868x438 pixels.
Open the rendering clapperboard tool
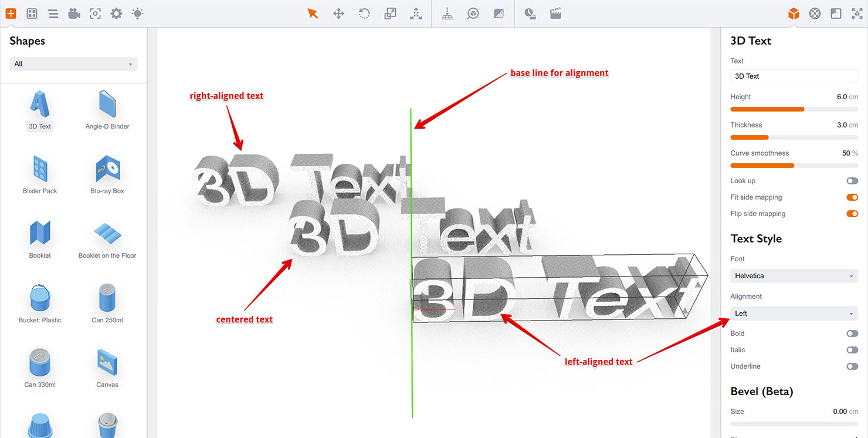[x=555, y=13]
